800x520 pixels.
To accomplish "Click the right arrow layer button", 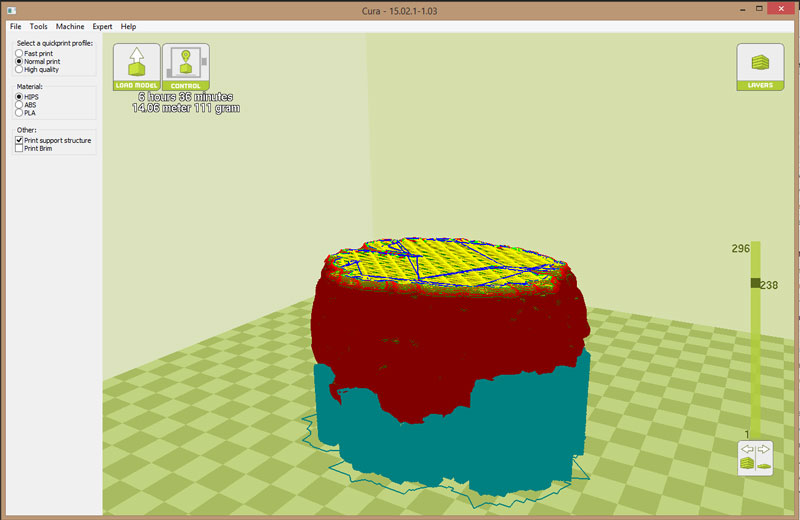I will [x=762, y=450].
